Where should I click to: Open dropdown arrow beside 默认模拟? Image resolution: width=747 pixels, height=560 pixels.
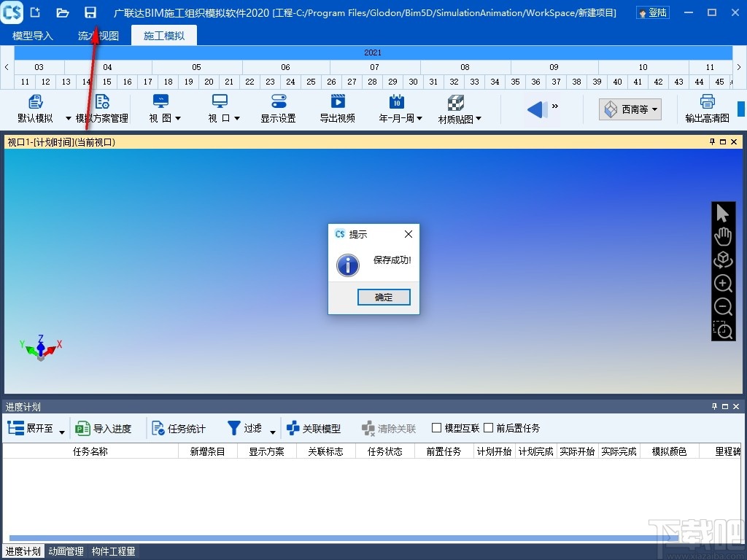pyautogui.click(x=68, y=118)
